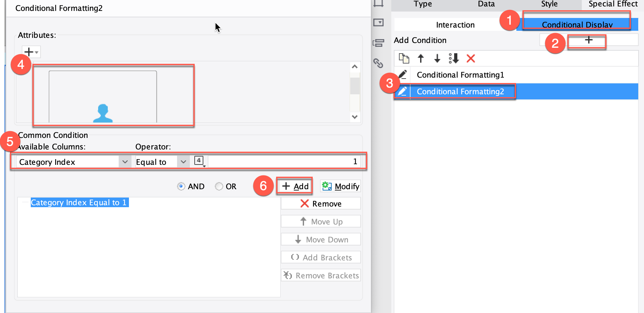Select the AND radio button

pos(181,186)
